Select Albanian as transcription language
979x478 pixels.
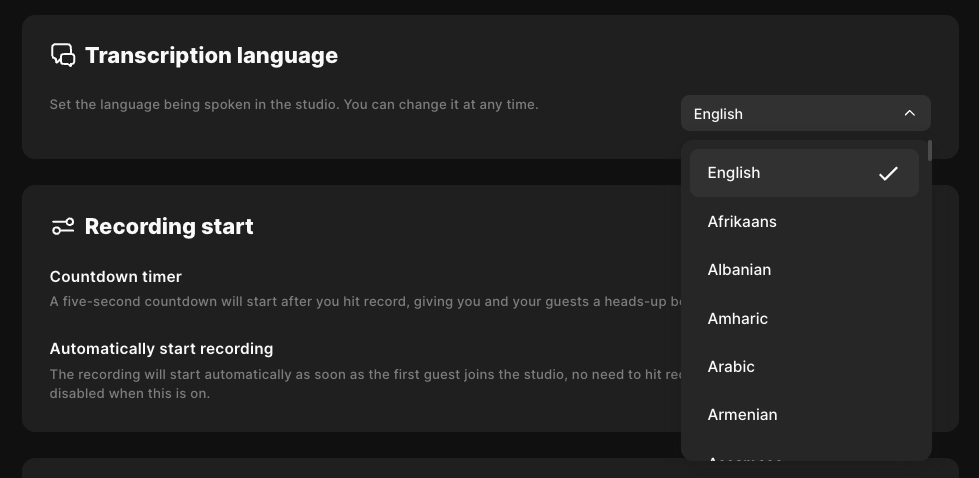[x=739, y=270]
